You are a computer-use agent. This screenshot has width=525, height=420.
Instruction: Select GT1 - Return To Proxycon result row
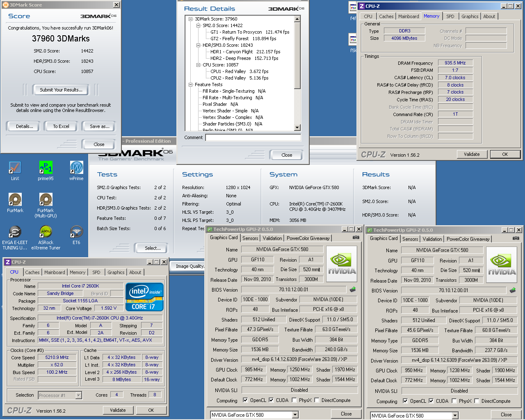pos(250,32)
